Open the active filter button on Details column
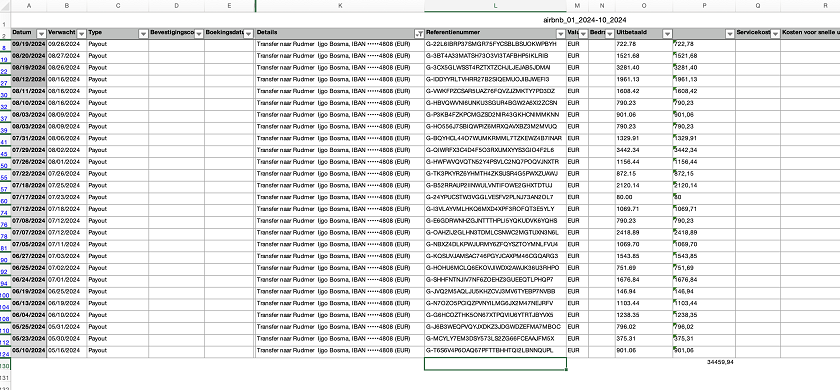 click(x=419, y=33)
